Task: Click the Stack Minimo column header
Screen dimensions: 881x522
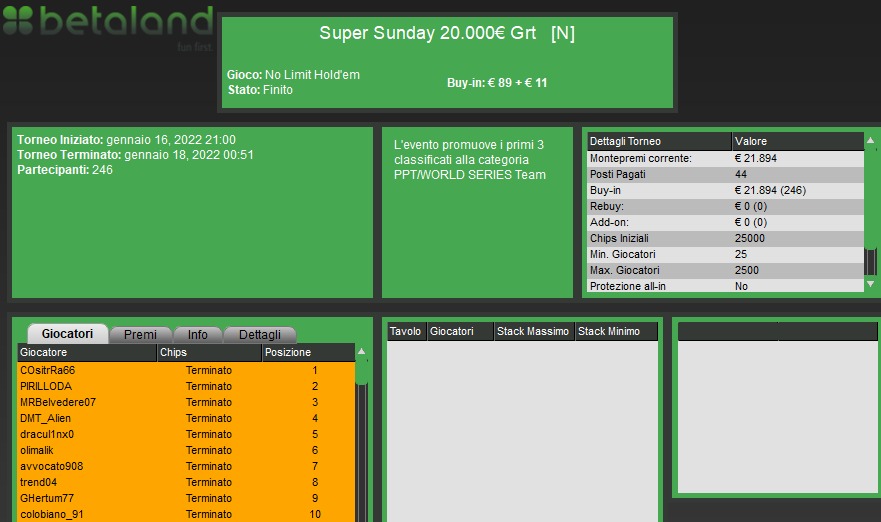Action: [616, 331]
